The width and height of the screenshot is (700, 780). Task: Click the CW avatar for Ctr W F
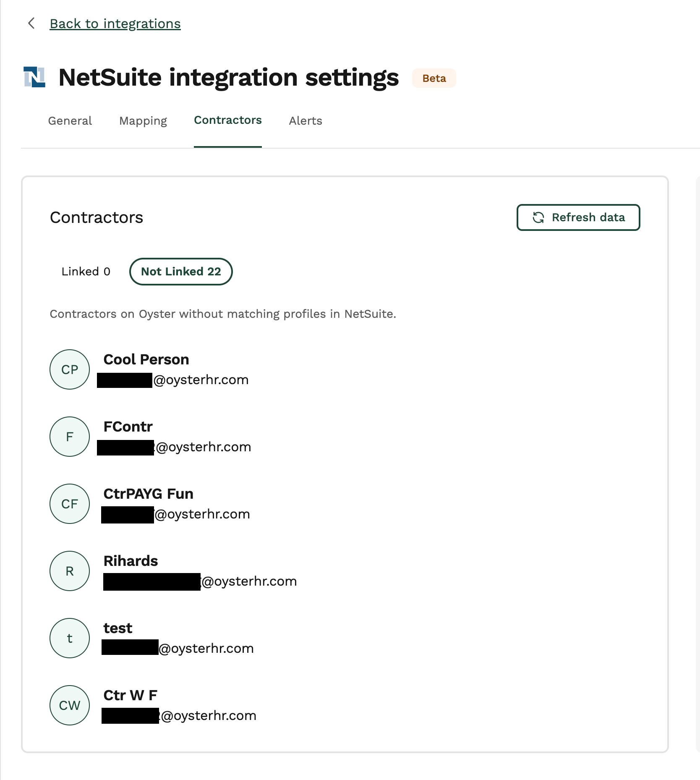click(70, 705)
